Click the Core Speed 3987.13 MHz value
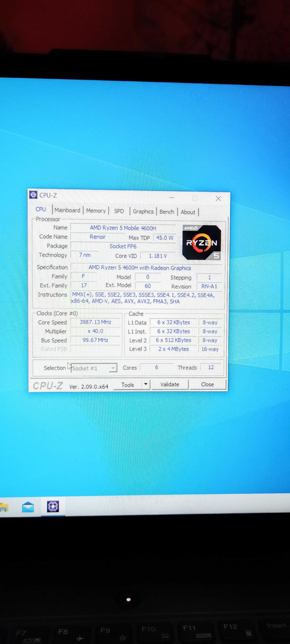 95,322
